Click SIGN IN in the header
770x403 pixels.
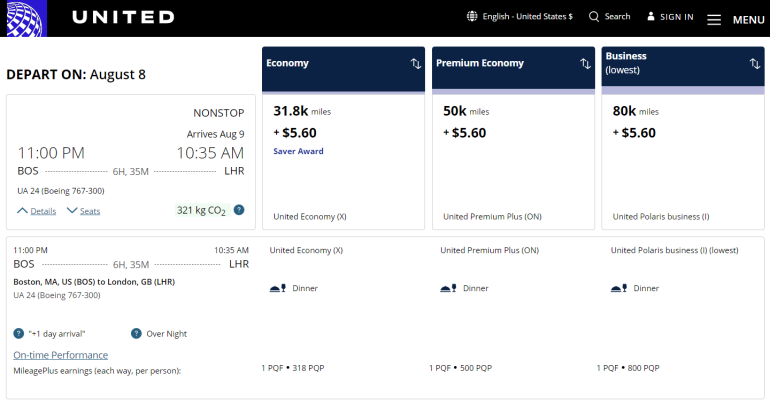coord(676,17)
